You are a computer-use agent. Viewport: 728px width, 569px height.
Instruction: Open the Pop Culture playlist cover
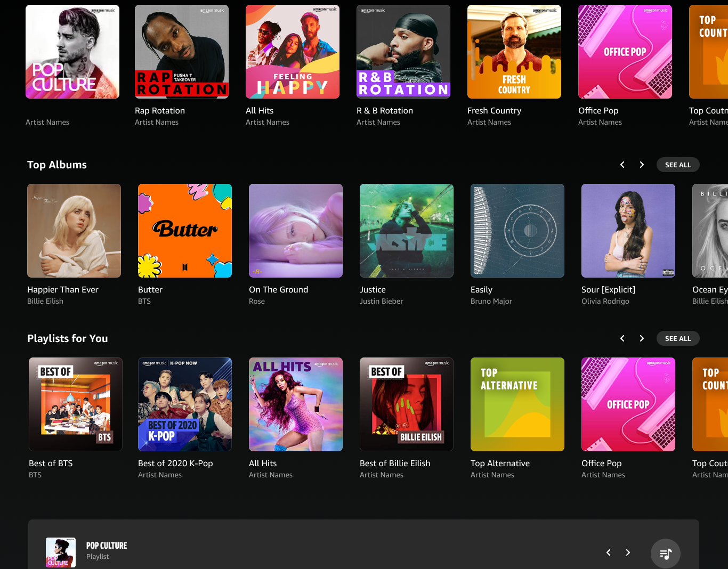pyautogui.click(x=72, y=52)
